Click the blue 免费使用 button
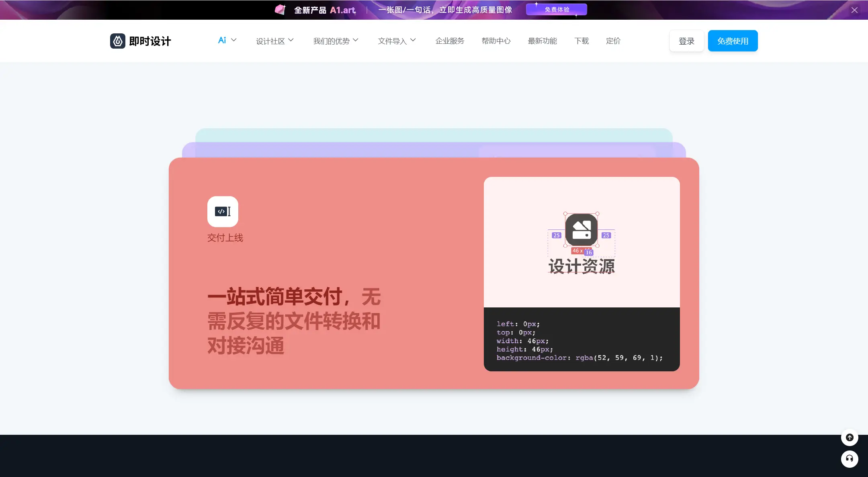 pyautogui.click(x=732, y=40)
